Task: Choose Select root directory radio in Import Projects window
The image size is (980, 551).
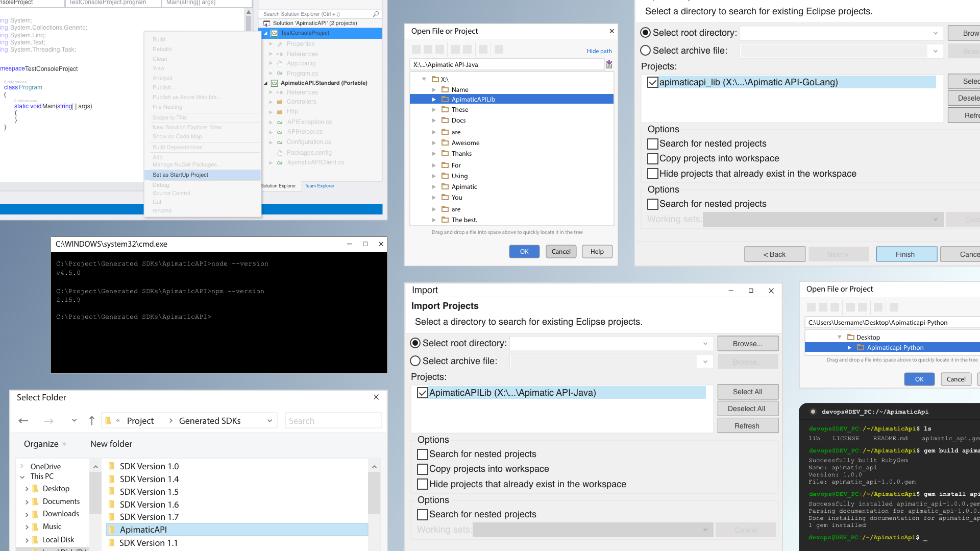Action: (x=415, y=343)
